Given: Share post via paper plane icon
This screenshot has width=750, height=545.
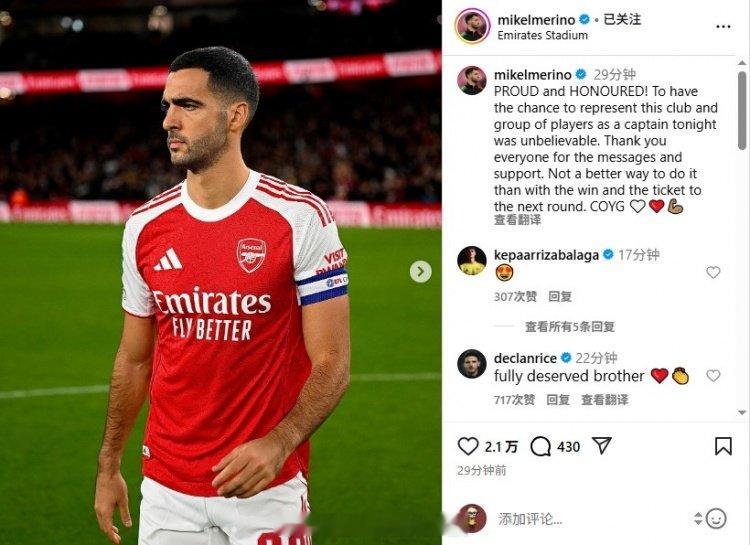Looking at the screenshot, I should coord(602,445).
